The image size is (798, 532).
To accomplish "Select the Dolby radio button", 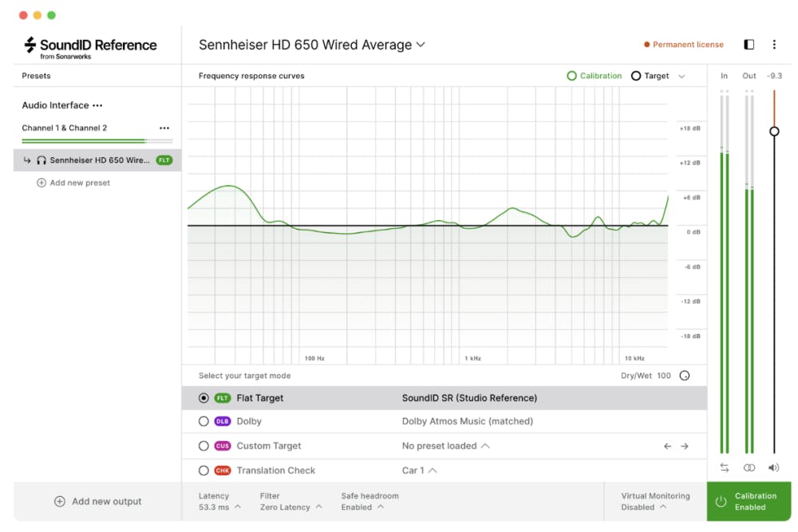I will click(203, 421).
